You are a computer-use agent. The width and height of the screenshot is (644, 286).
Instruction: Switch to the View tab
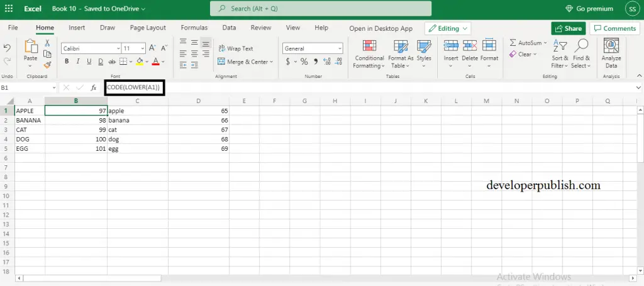coord(293,28)
